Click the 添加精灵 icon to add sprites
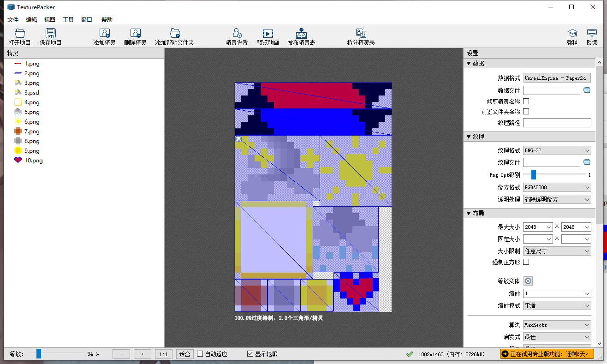The height and width of the screenshot is (364, 607). [104, 36]
